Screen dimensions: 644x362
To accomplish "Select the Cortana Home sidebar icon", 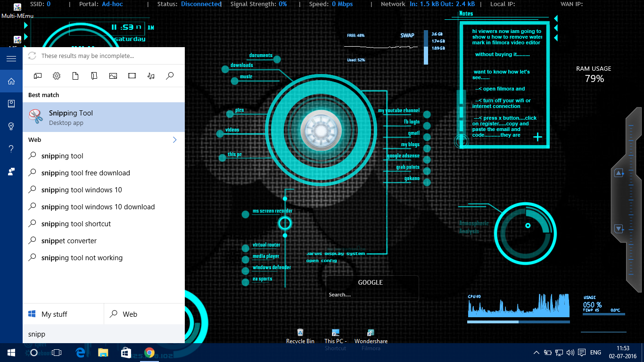I will [11, 82].
